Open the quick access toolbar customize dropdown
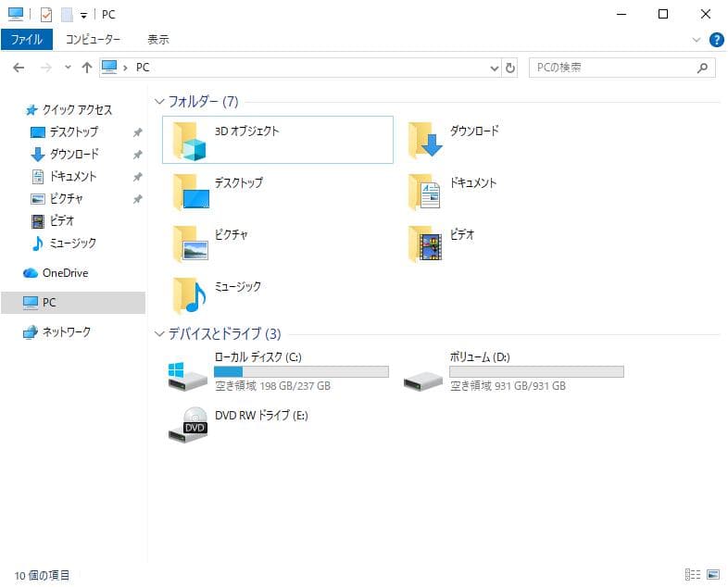 83,16
